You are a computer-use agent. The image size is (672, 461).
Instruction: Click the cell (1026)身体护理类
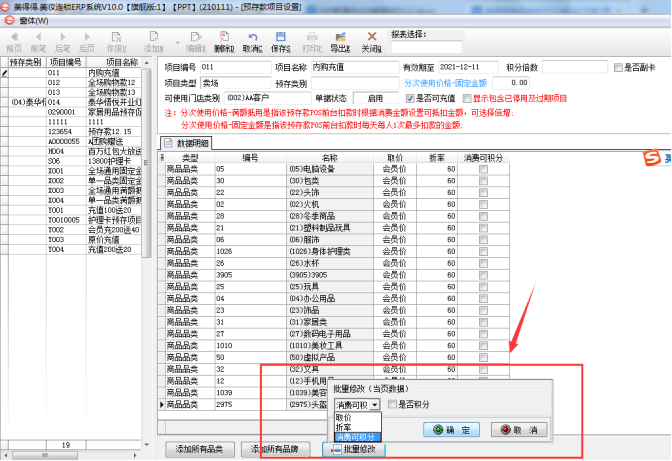(x=330, y=251)
